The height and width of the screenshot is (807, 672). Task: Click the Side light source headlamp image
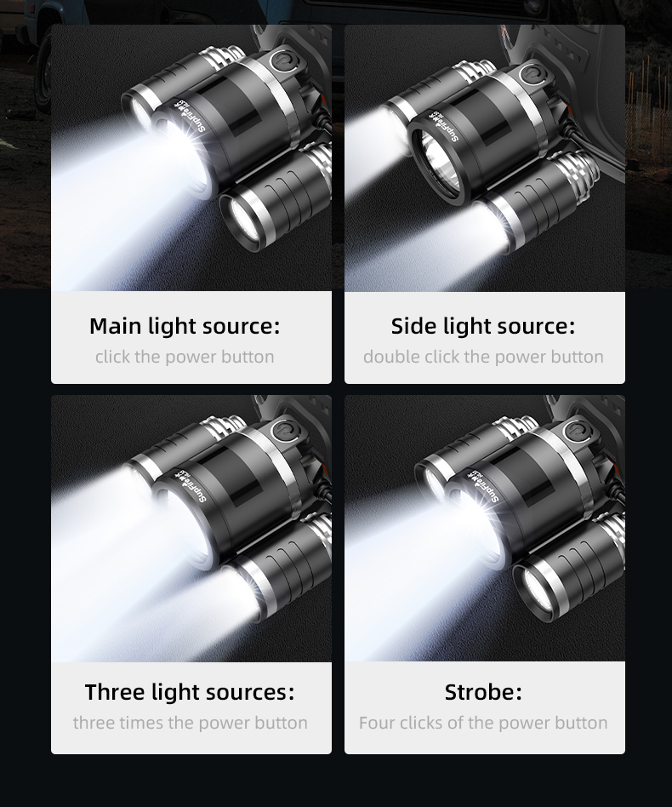[x=485, y=158]
